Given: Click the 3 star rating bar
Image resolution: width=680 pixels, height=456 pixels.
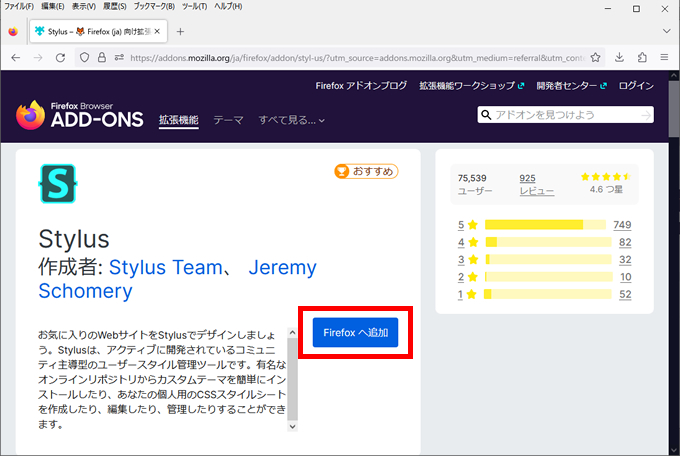Looking at the screenshot, I should click(x=548, y=259).
